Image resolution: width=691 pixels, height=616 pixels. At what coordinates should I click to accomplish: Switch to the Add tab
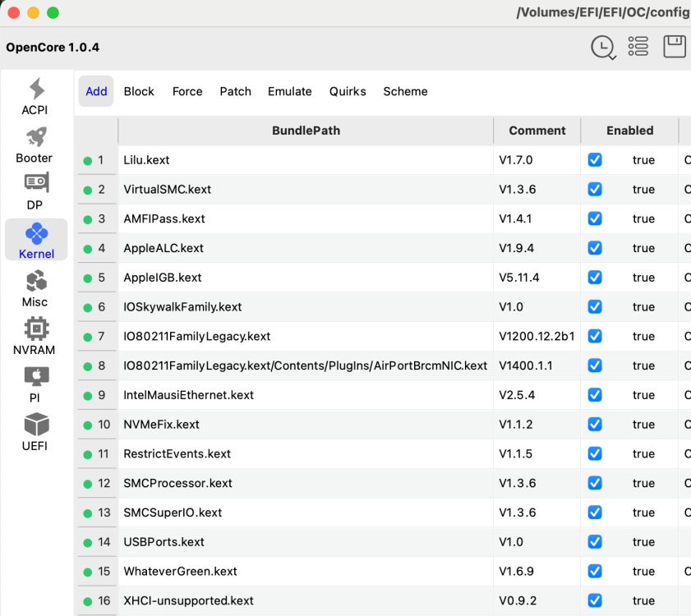click(96, 91)
